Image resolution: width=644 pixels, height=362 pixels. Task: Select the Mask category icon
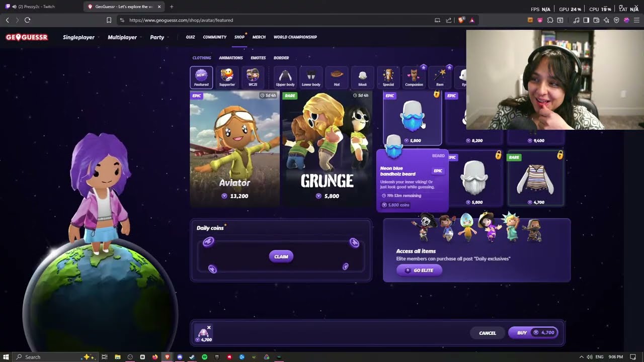[362, 77]
